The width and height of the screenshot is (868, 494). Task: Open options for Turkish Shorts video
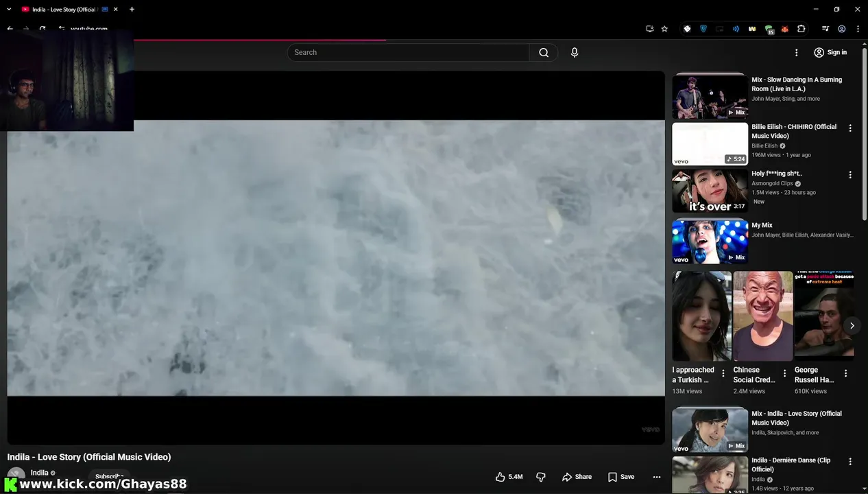[x=723, y=373]
